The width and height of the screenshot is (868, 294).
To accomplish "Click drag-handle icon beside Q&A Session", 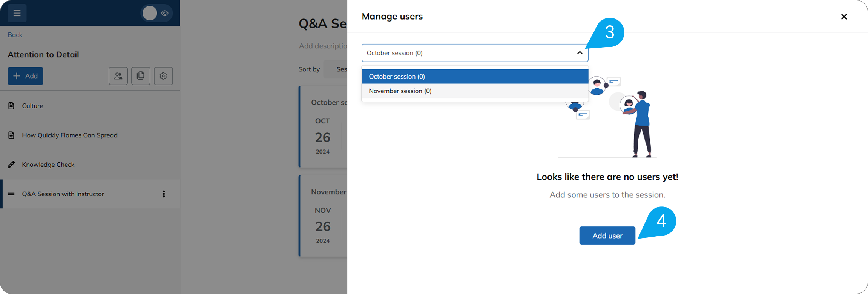I will [x=11, y=194].
